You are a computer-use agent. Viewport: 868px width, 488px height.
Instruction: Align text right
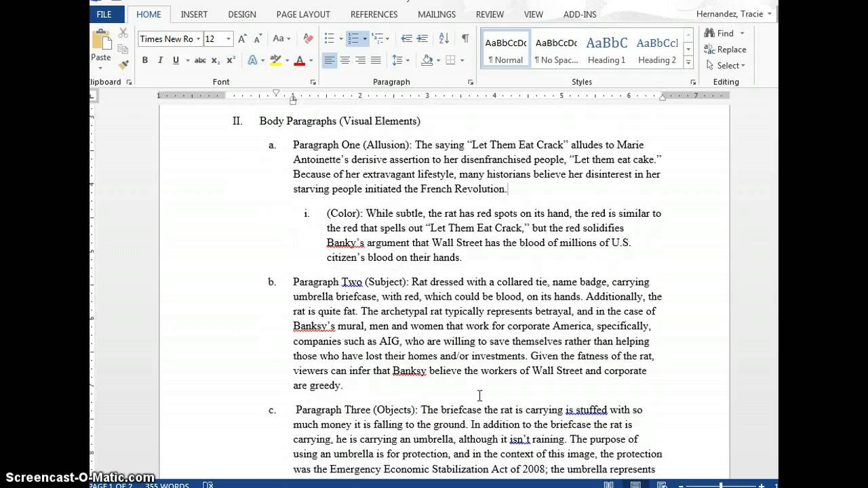360,60
